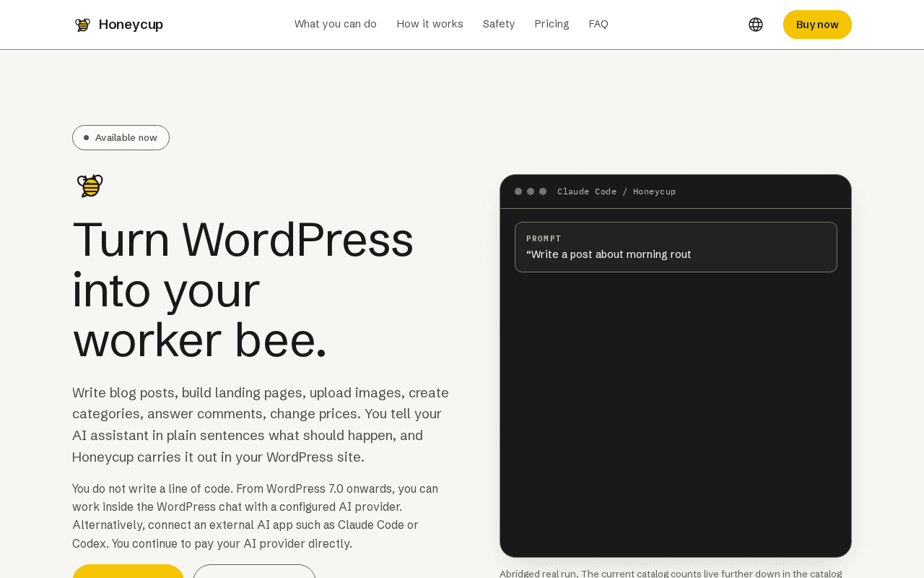Open the FAQ link

coord(598,24)
